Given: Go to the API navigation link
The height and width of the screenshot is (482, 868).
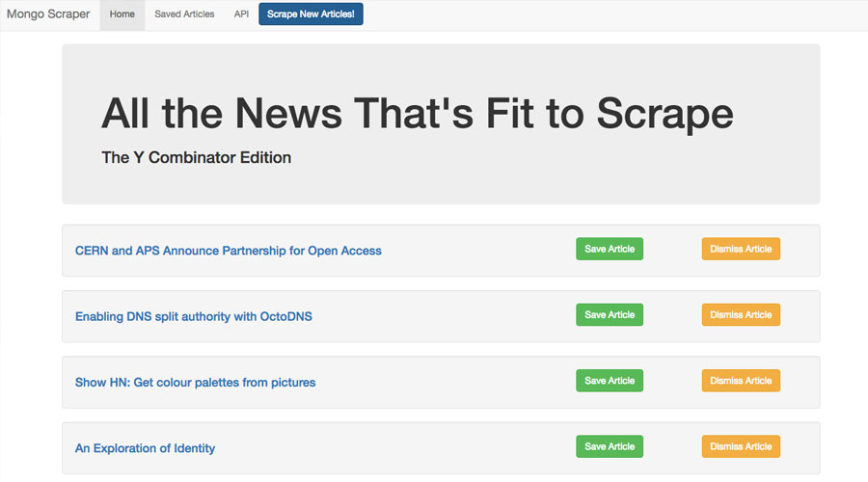Looking at the screenshot, I should 241,14.
